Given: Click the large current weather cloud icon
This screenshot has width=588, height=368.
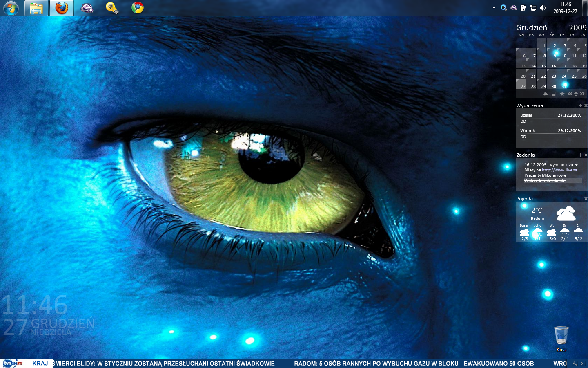Looking at the screenshot, I should point(566,214).
